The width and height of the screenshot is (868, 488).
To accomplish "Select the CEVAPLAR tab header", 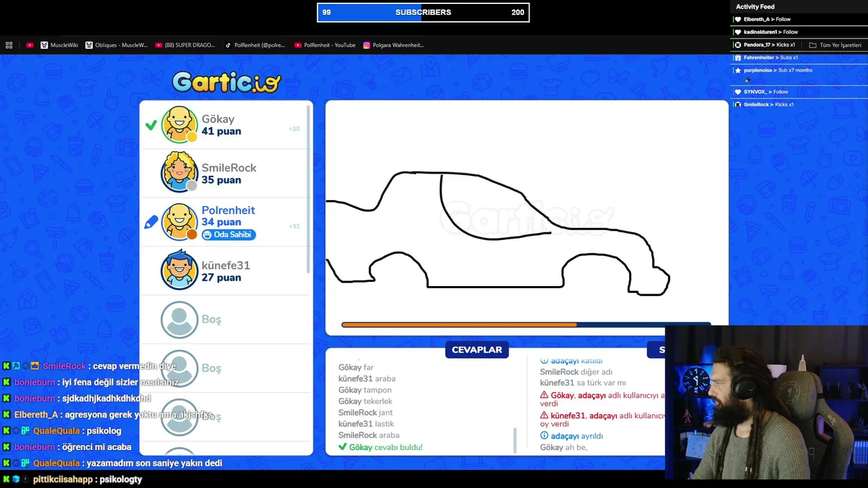I will pyautogui.click(x=477, y=350).
